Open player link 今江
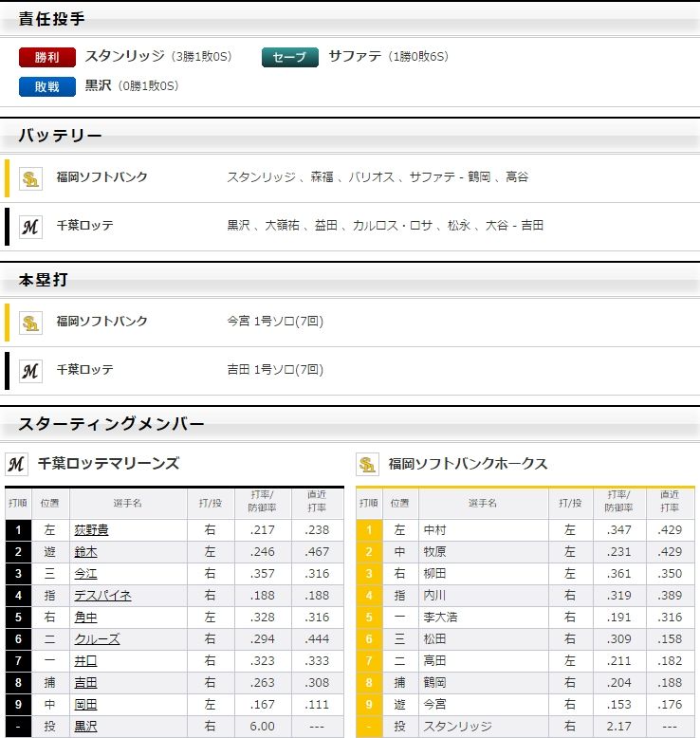The width and height of the screenshot is (700, 738). tap(85, 574)
